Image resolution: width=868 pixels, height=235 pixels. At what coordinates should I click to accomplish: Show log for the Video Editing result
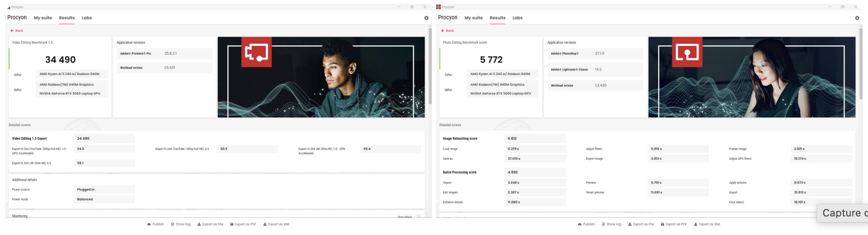tap(181, 224)
